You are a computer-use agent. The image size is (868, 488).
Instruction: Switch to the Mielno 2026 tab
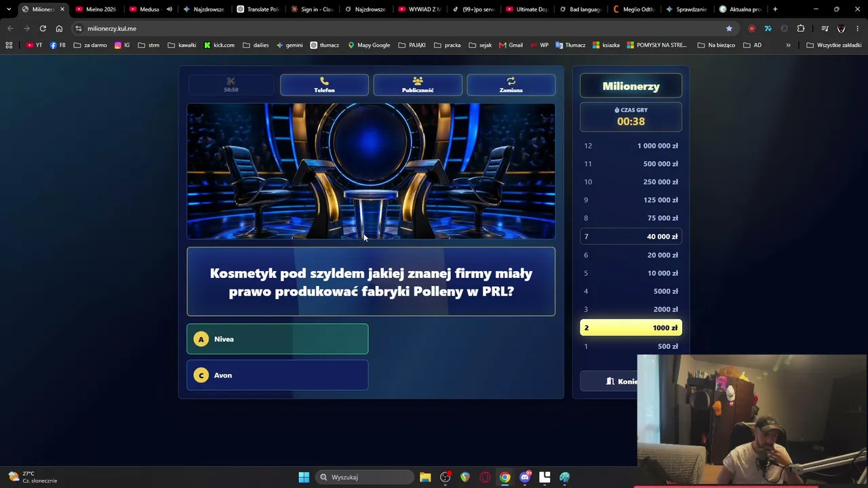(96, 9)
